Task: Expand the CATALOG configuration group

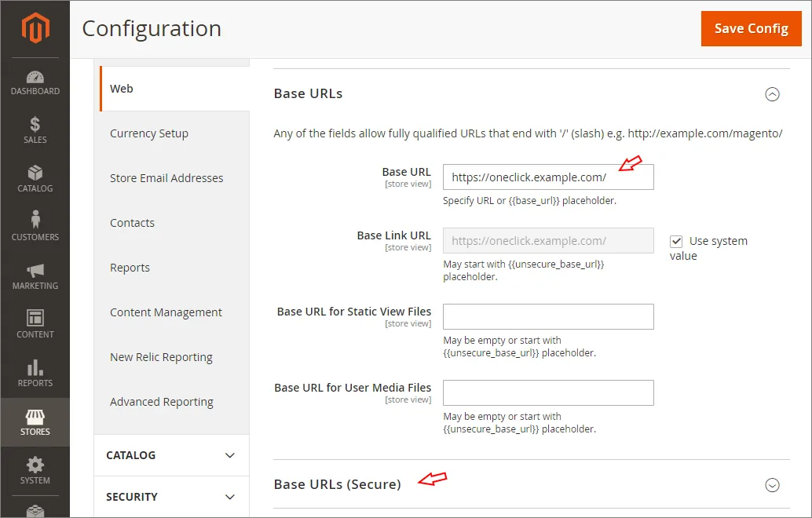Action: (x=171, y=455)
